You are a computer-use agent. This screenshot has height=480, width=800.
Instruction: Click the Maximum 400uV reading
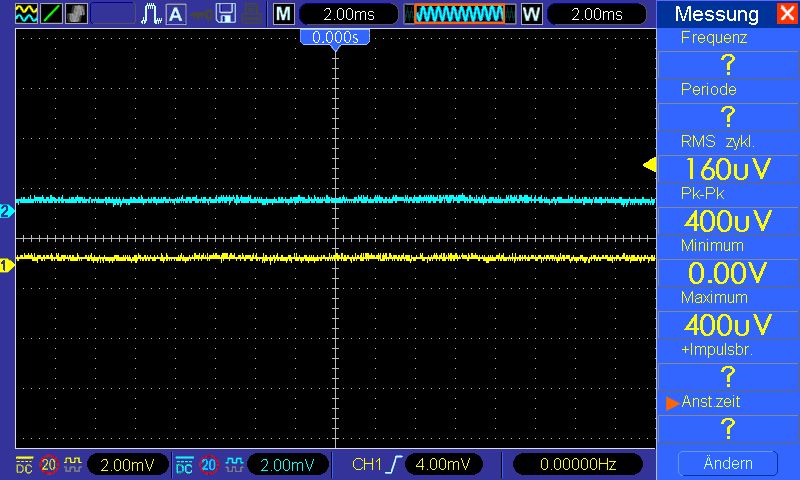click(x=728, y=325)
